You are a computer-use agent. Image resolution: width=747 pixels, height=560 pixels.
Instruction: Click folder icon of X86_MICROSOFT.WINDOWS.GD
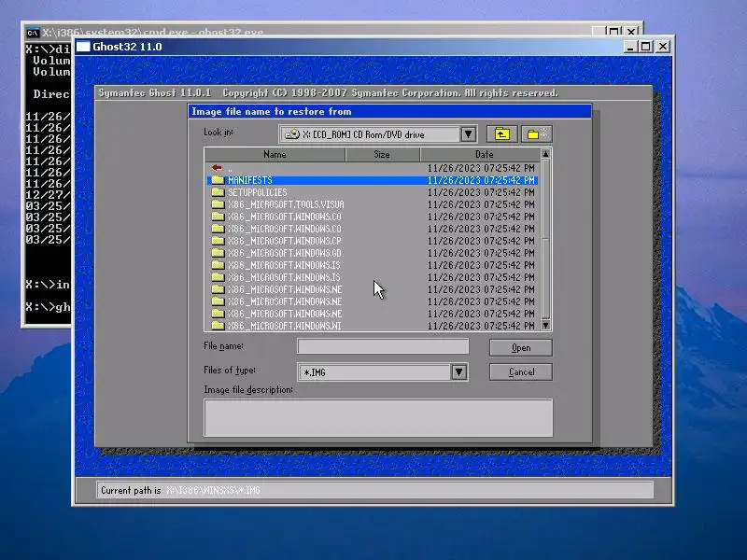click(218, 253)
